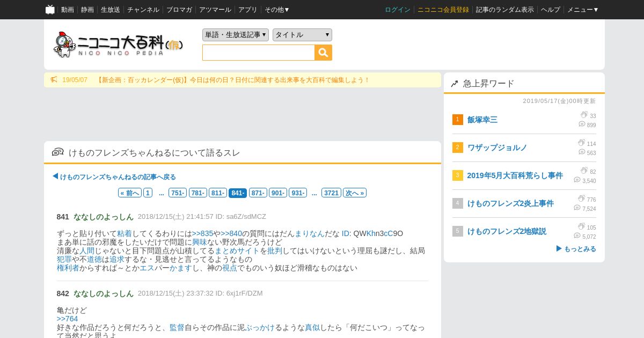644x338 pixels.
Task: Jump to page 1
Action: pos(148,193)
